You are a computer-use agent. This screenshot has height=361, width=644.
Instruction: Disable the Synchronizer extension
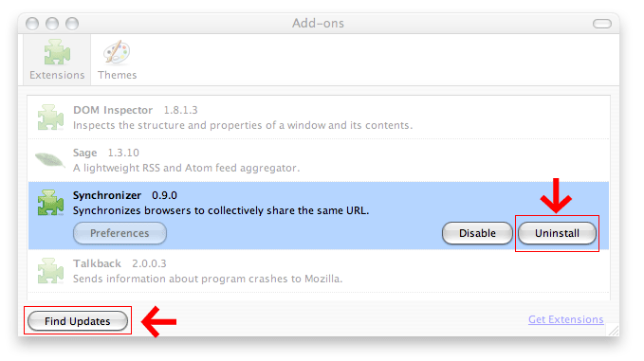pyautogui.click(x=477, y=233)
